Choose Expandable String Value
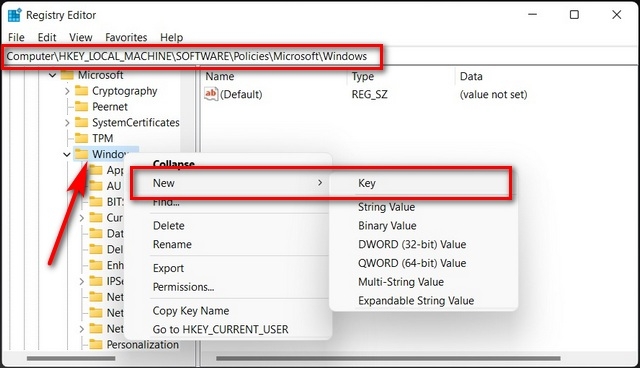 pyautogui.click(x=416, y=301)
